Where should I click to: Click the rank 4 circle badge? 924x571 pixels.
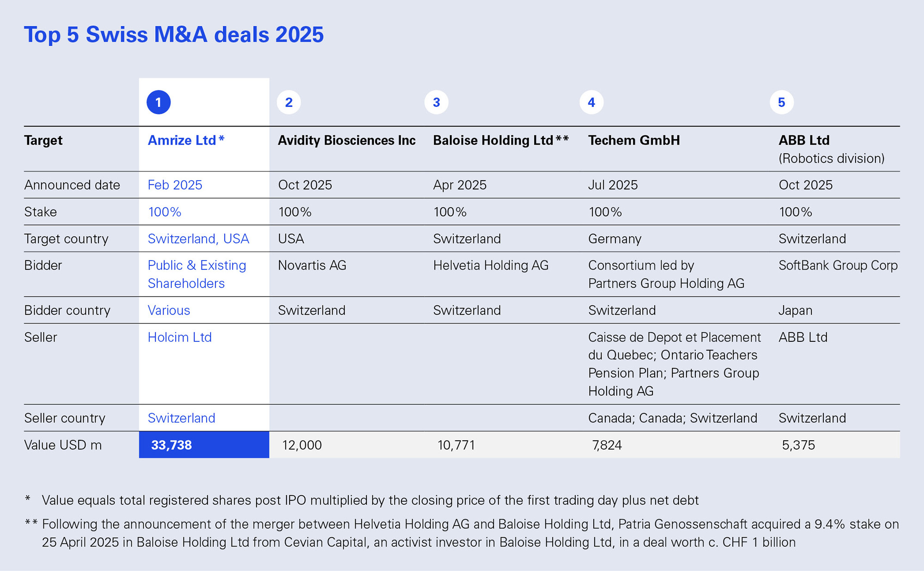pyautogui.click(x=591, y=102)
